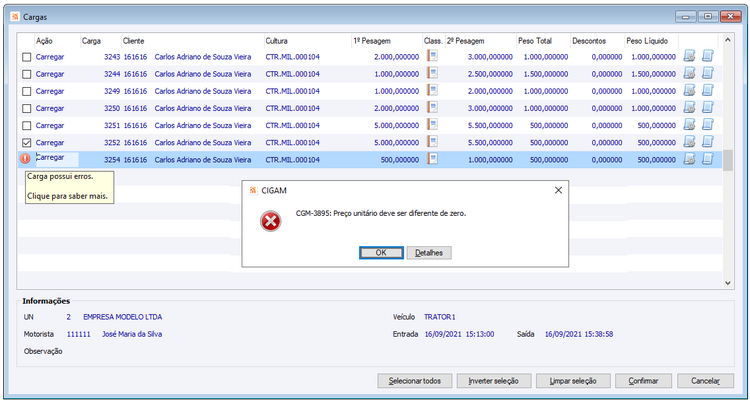Close the CIGAM error dialog with X
Image resolution: width=750 pixels, height=400 pixels.
pos(558,190)
